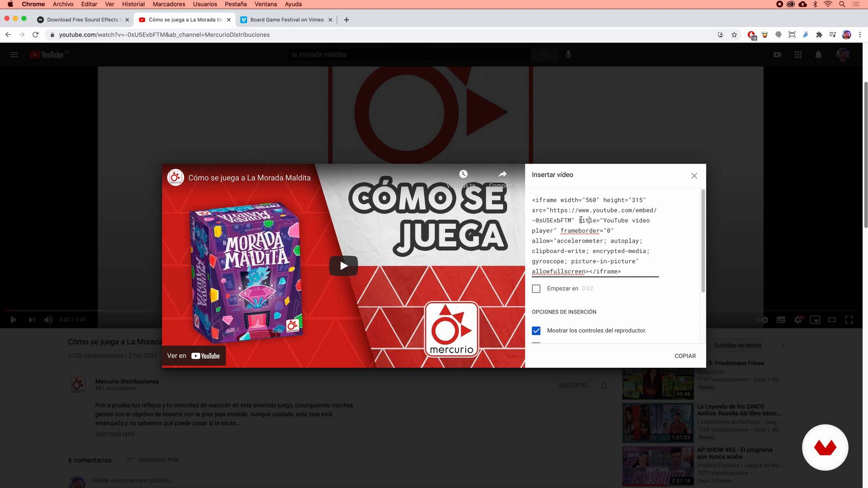Click Añade un comentario público field
Viewport: 868px width, 488px height.
point(132,480)
